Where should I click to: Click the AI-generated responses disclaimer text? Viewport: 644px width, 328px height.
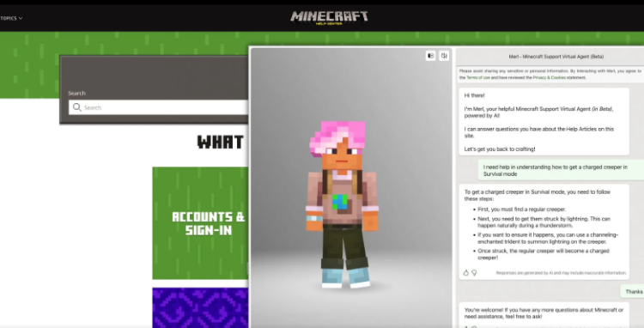(561, 272)
